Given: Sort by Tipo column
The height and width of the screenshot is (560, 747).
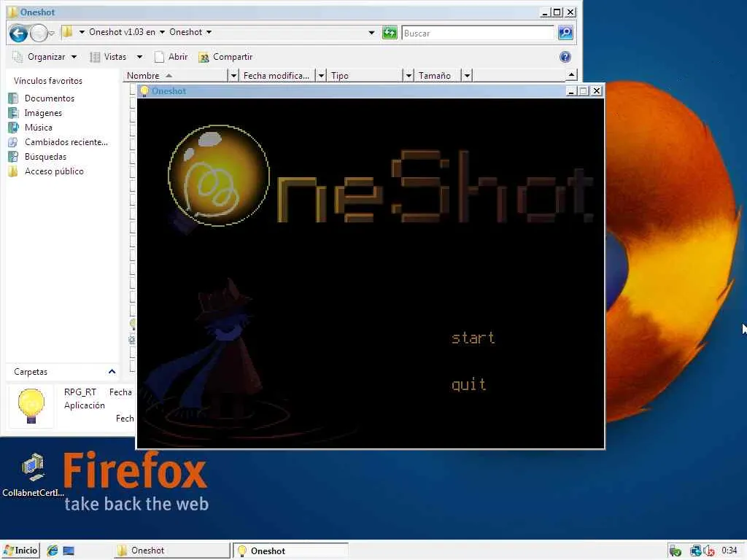Looking at the screenshot, I should click(x=365, y=75).
